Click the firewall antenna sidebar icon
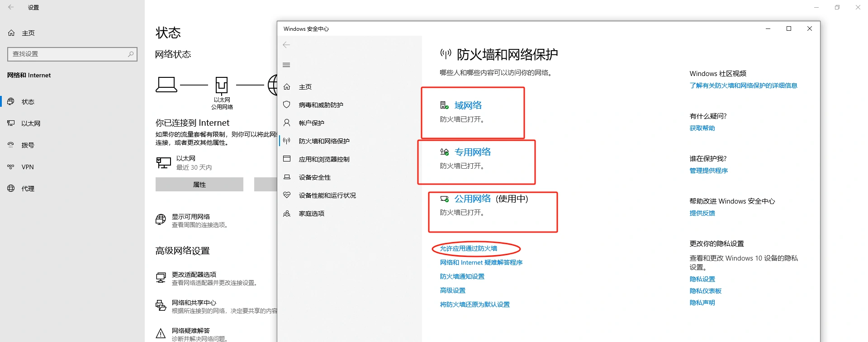Image resolution: width=868 pixels, height=342 pixels. click(287, 141)
